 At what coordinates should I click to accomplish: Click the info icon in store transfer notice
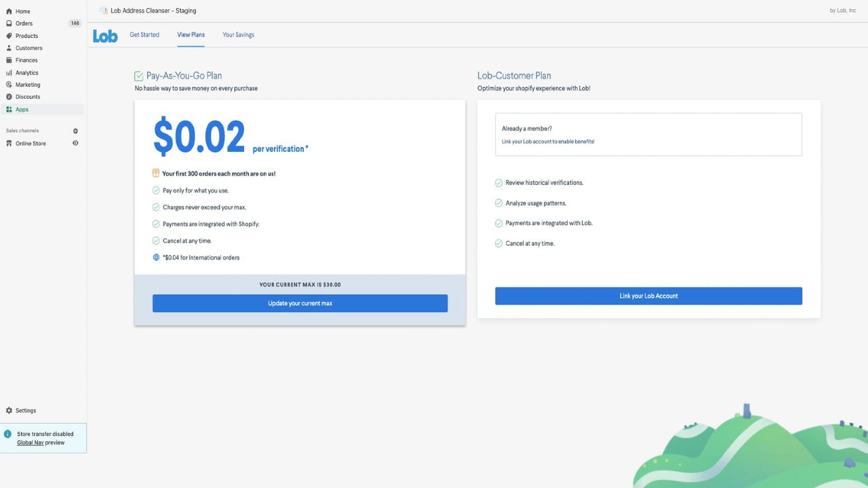pos(8,434)
